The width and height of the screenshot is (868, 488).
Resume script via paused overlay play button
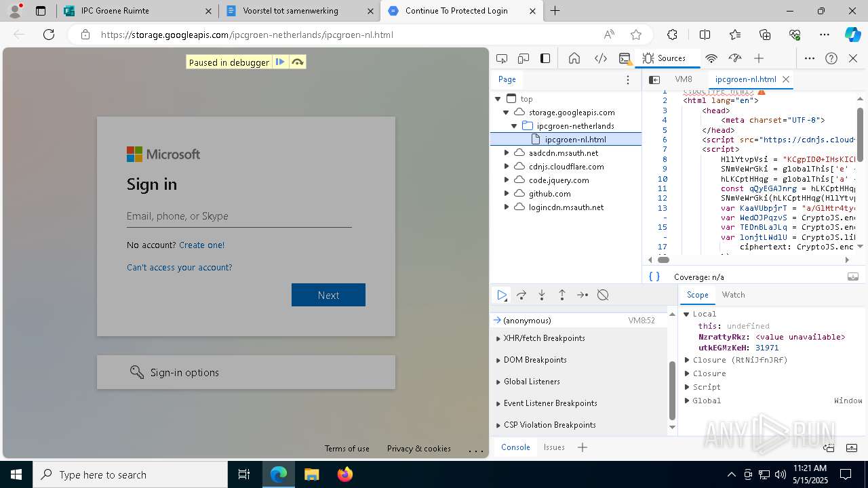coord(280,62)
